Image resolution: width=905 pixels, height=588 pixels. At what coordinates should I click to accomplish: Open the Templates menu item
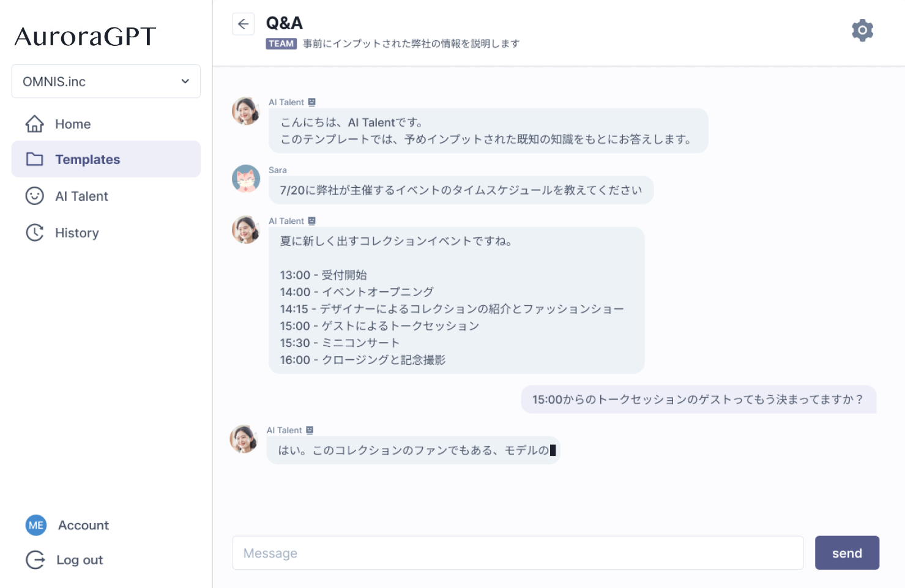pos(88,160)
